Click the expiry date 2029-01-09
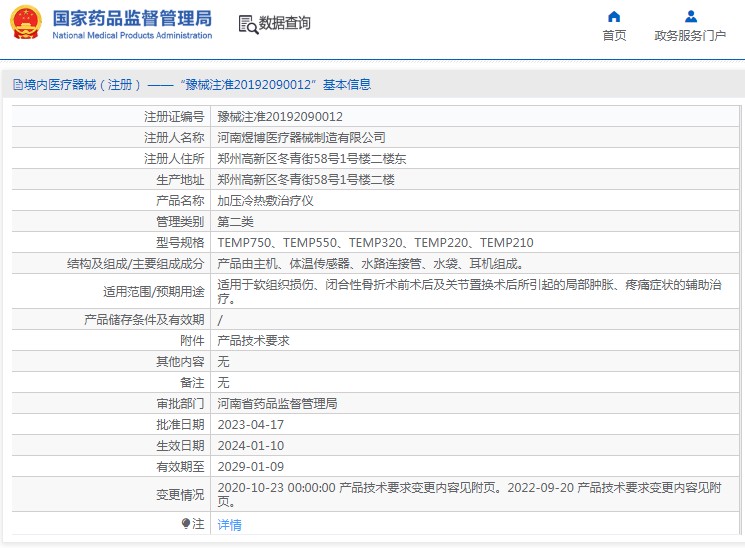The height and width of the screenshot is (548, 745). [x=250, y=467]
